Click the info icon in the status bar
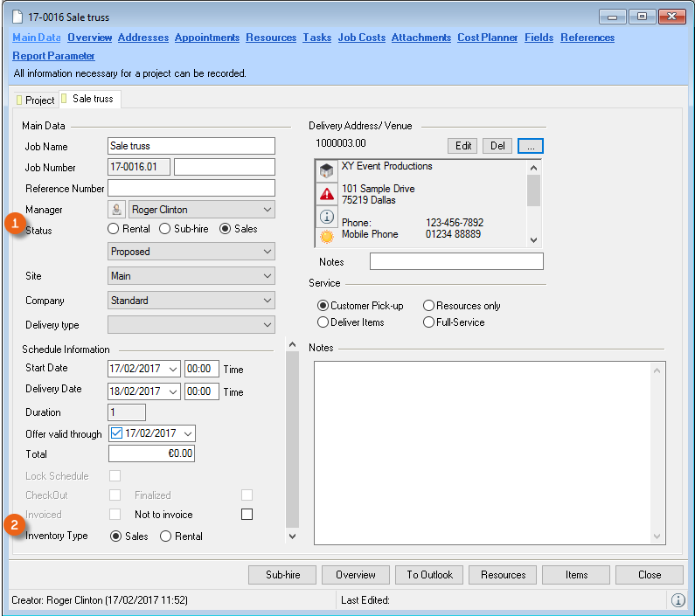 (x=678, y=600)
